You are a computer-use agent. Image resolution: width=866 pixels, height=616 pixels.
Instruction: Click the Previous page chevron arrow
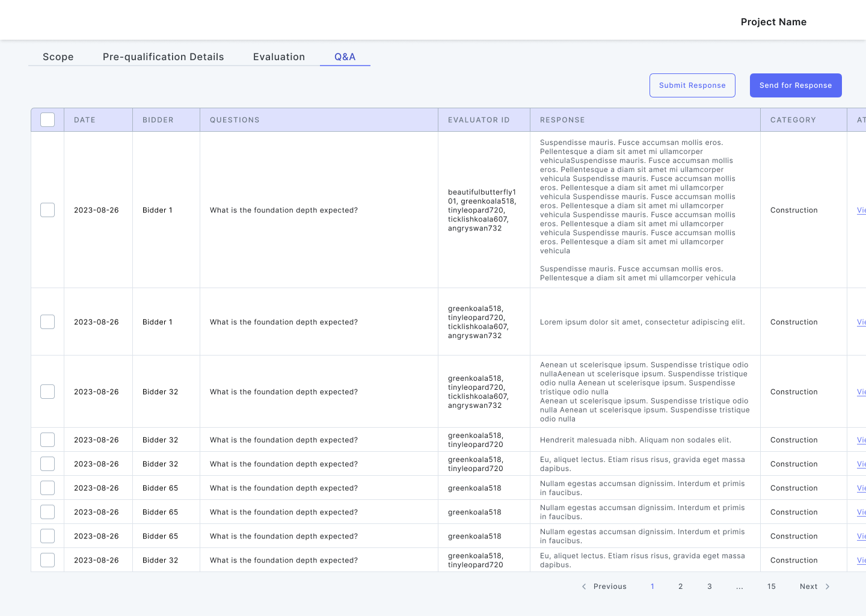point(584,587)
